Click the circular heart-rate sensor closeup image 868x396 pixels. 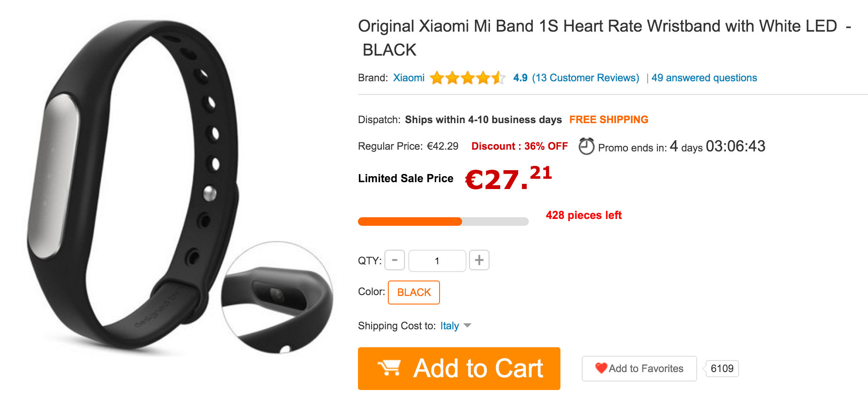coord(278,298)
